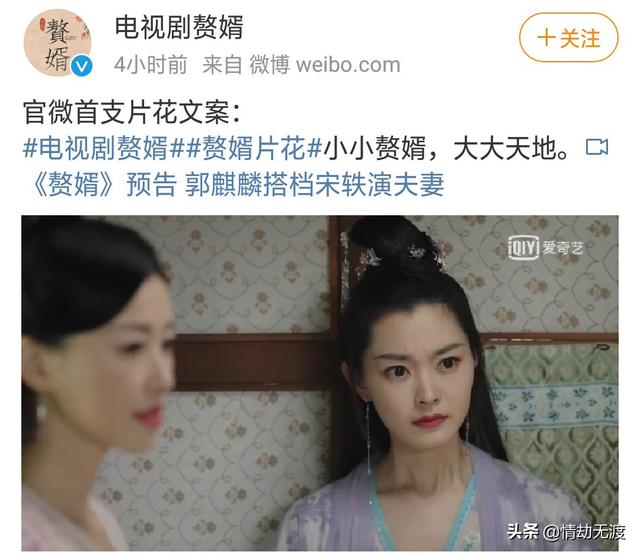Play the trailer video thumbnail

(x=320, y=383)
